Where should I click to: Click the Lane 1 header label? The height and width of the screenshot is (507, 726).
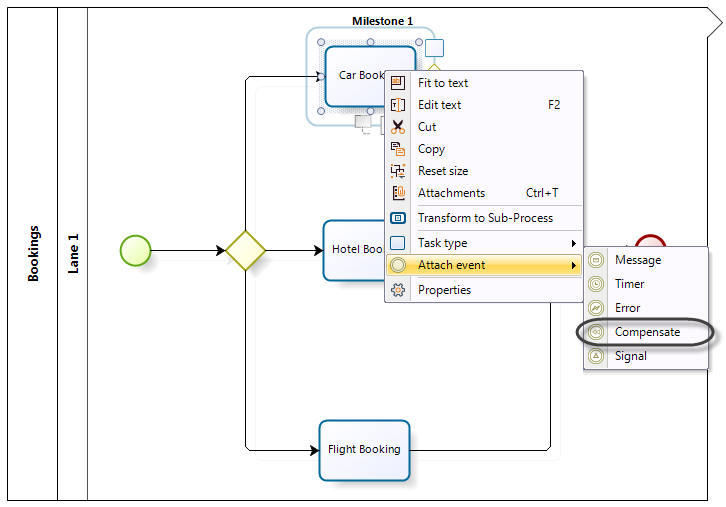(x=73, y=254)
